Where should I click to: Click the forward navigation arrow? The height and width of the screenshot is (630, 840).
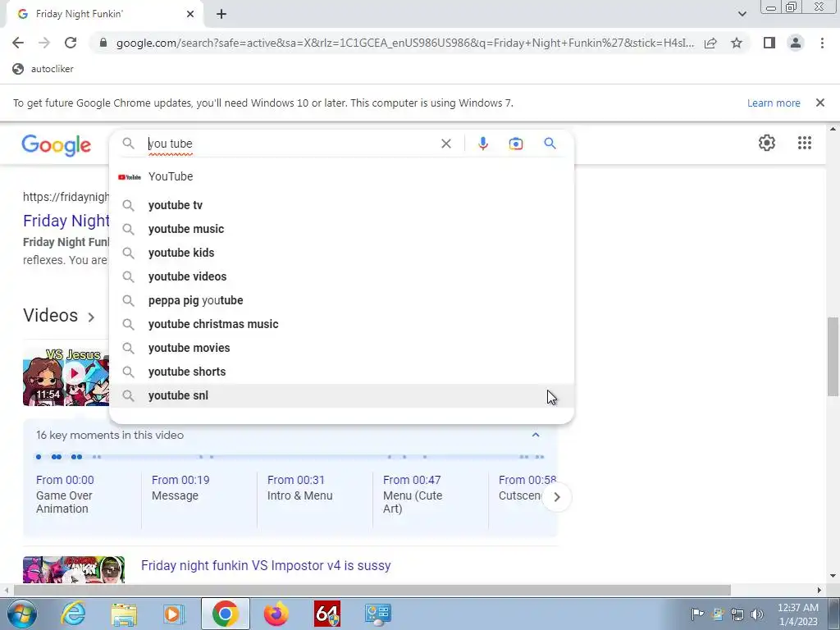(x=44, y=43)
